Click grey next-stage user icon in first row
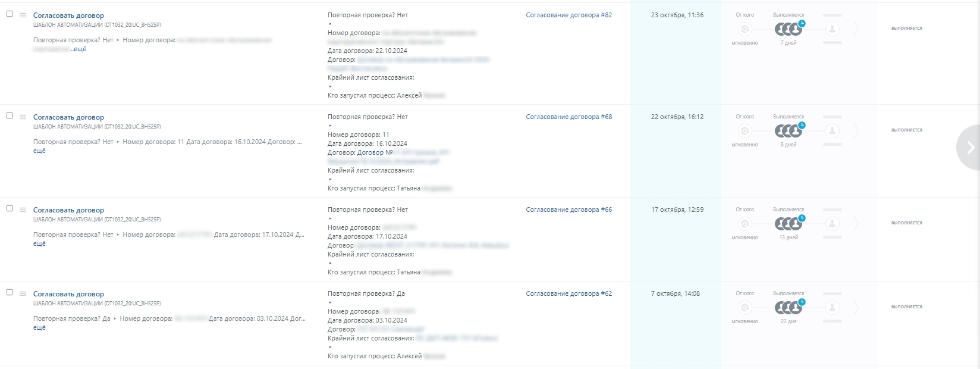This screenshot has width=980, height=369. click(x=833, y=29)
